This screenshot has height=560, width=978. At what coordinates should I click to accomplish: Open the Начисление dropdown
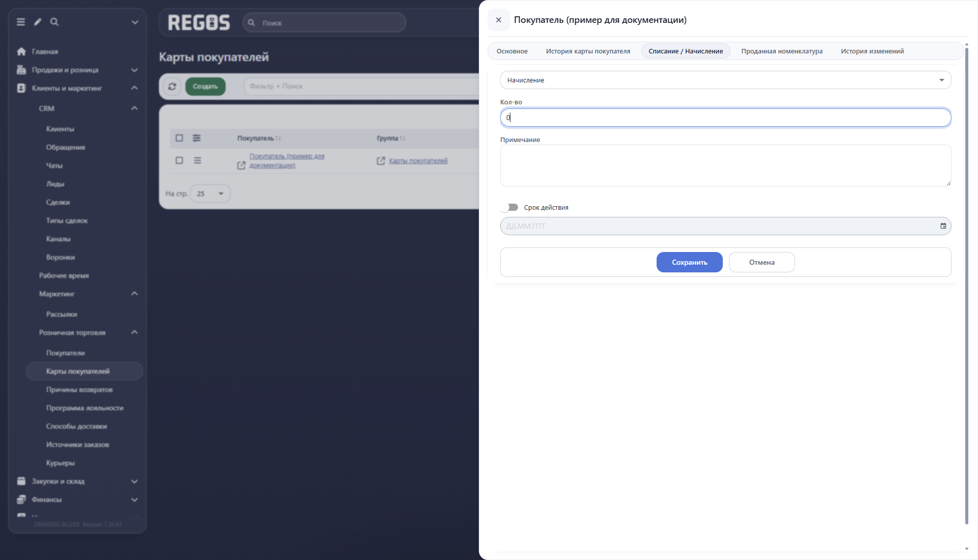[725, 80]
